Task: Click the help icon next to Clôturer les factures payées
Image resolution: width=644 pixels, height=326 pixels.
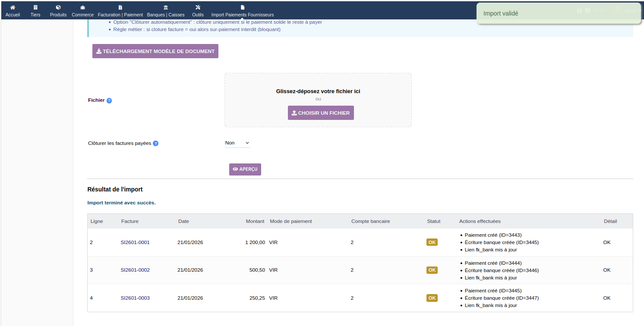Action: tap(155, 143)
